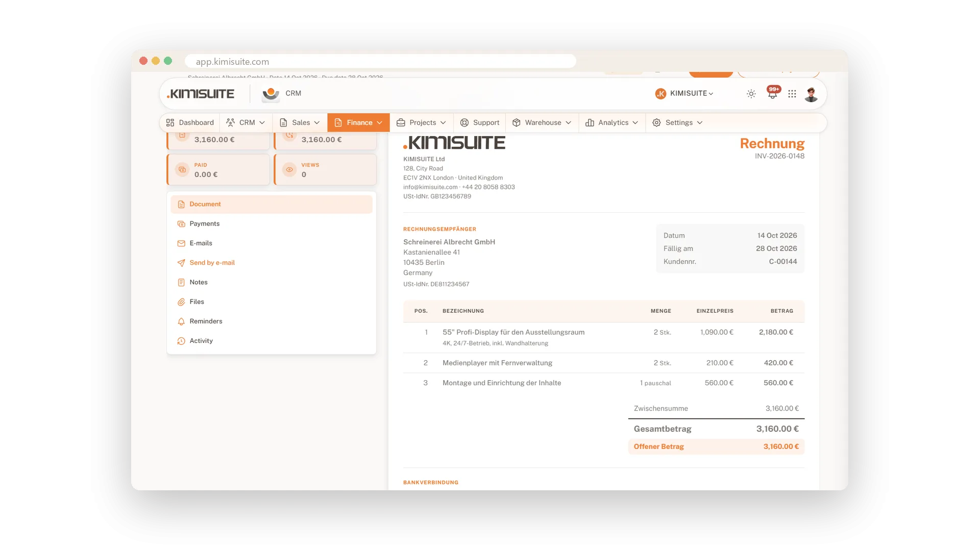Screen dimensions: 980x551
Task: Expand the Sales navigation dropdown
Action: tap(300, 122)
